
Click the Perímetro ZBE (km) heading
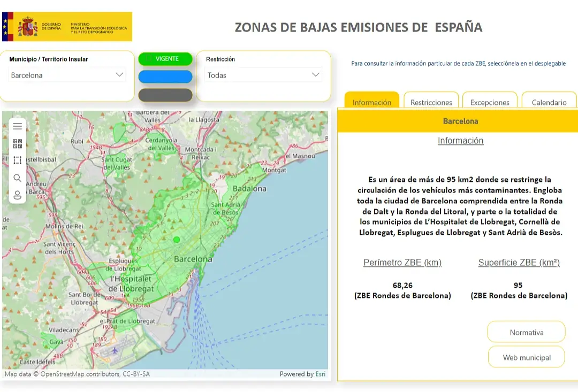pyautogui.click(x=402, y=263)
